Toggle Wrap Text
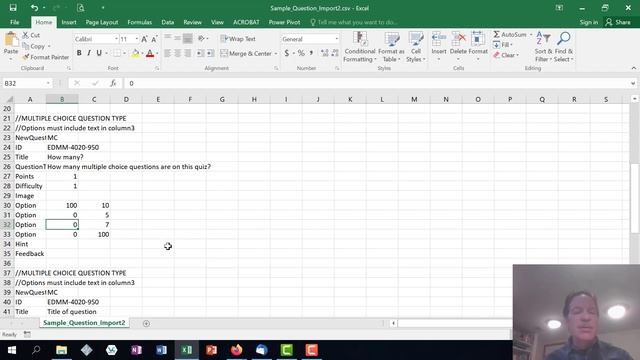640x360 pixels. (238, 39)
